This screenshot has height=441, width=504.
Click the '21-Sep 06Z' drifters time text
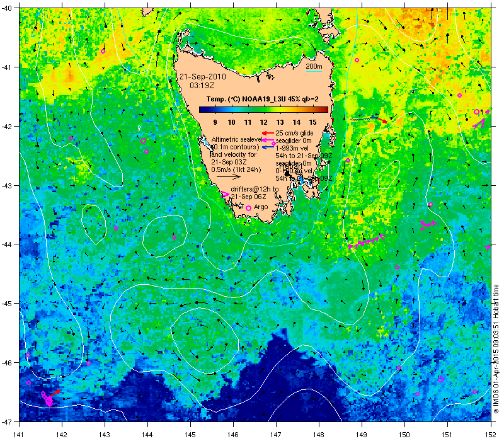click(248, 197)
